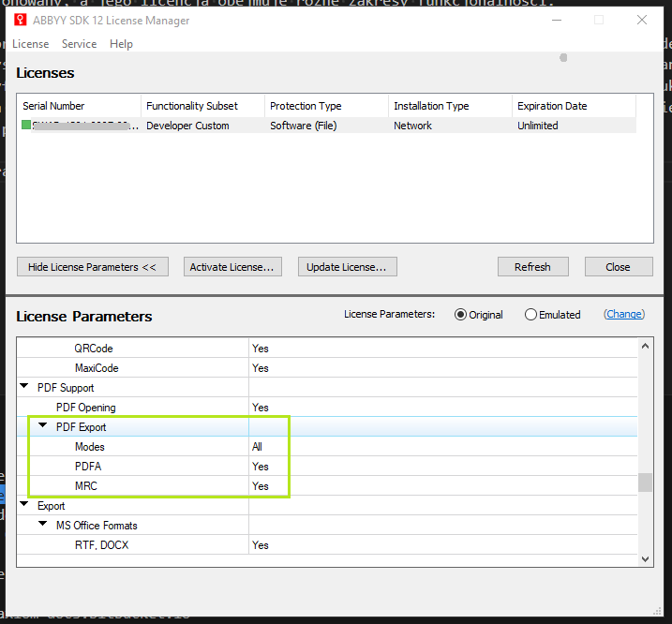Select the PDF Opening row
The width and height of the screenshot is (672, 624).
(327, 408)
